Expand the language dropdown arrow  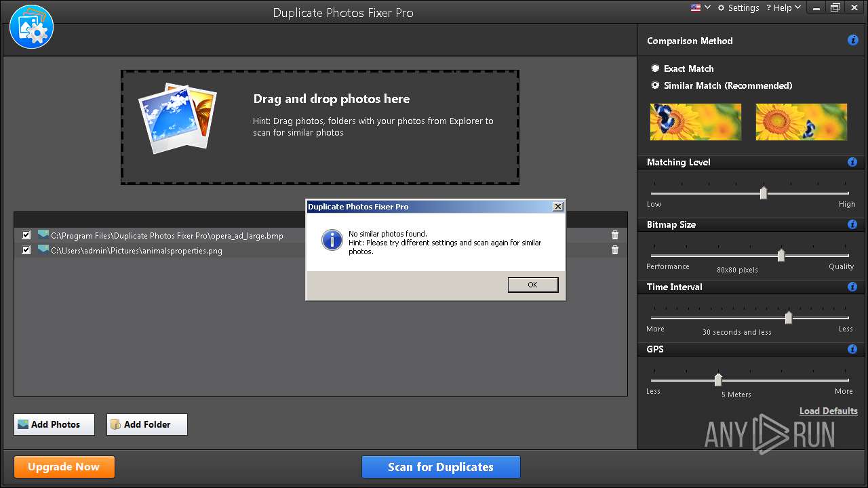pyautogui.click(x=708, y=7)
